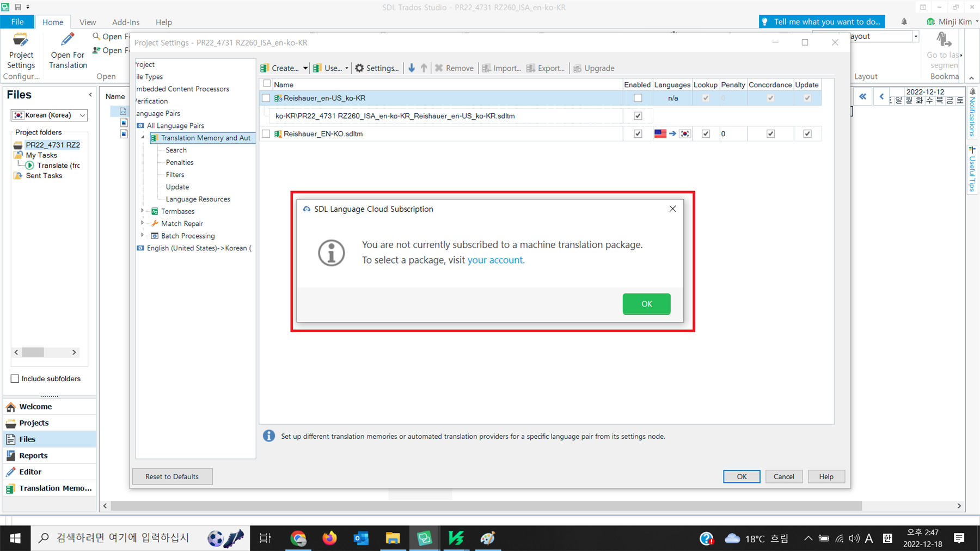This screenshot has height=551, width=980.
Task: Enable the Reishauer_en-US_ko-KR translation memory
Action: (x=637, y=98)
